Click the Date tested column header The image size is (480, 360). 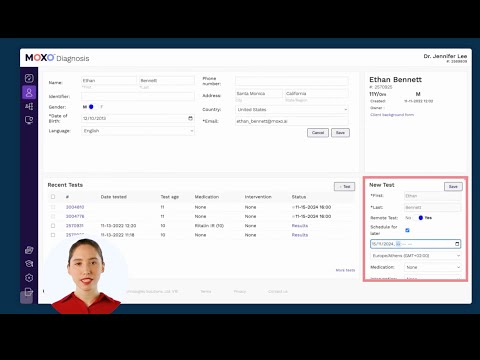114,197
